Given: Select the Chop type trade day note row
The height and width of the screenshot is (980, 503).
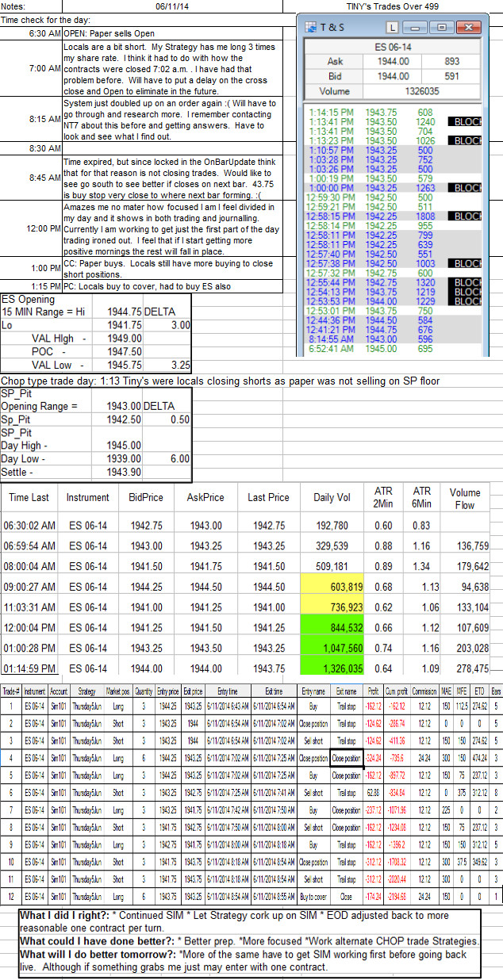Looking at the screenshot, I should tap(221, 381).
